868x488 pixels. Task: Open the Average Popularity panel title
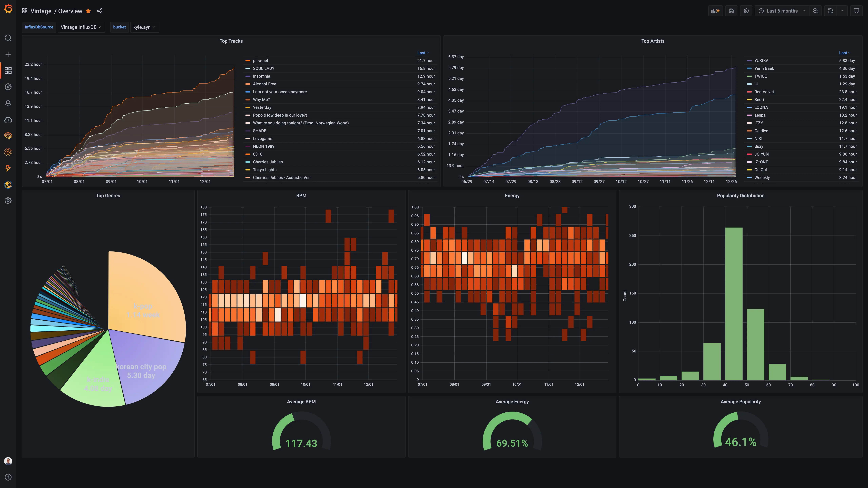741,401
